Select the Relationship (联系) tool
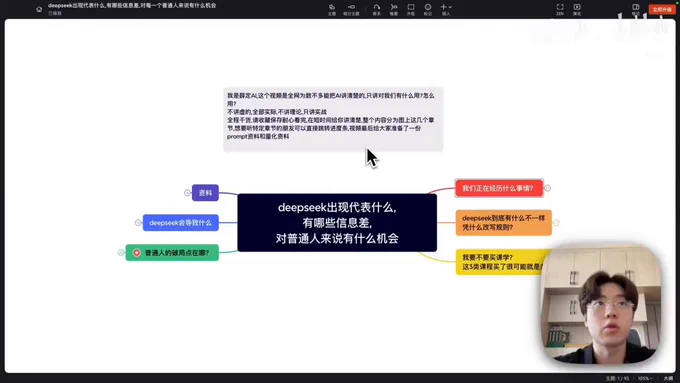The image size is (680, 383). click(376, 9)
